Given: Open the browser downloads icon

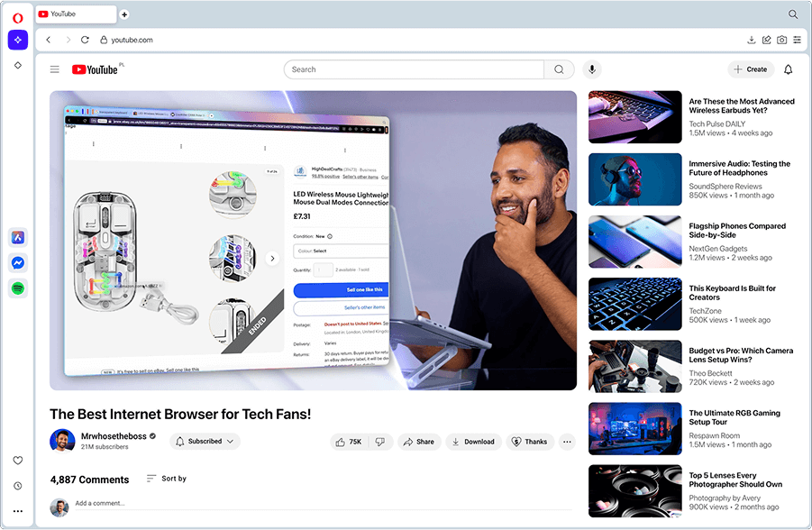Looking at the screenshot, I should click(752, 40).
